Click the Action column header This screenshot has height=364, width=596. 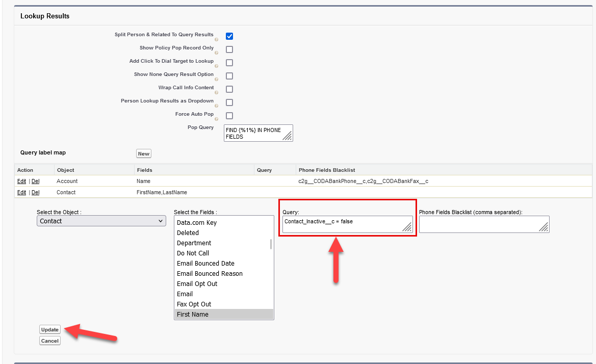point(25,170)
